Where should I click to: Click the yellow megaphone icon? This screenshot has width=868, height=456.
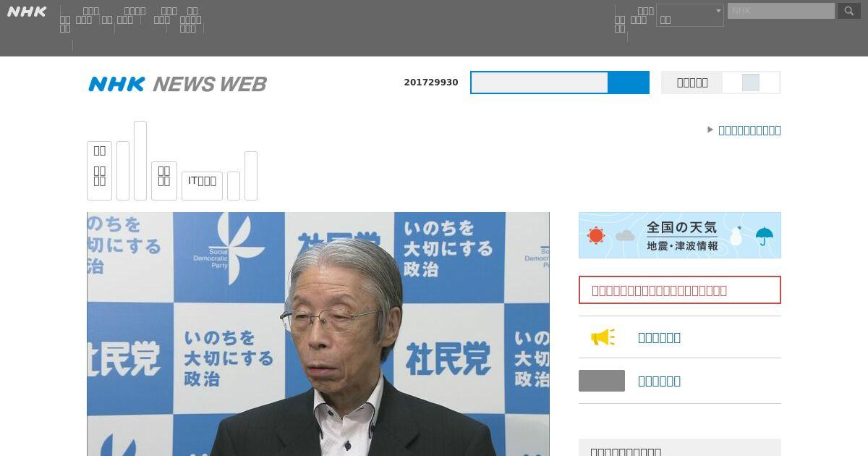(603, 337)
